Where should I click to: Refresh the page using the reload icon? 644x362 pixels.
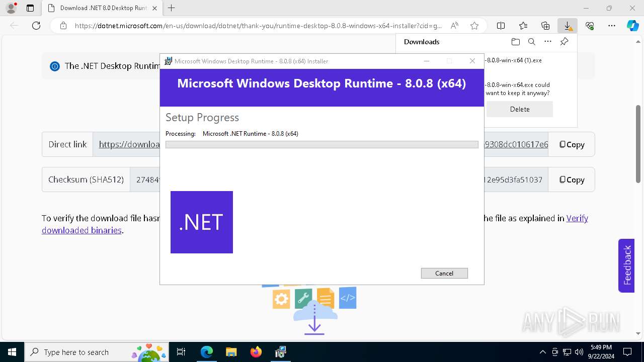coord(36,26)
